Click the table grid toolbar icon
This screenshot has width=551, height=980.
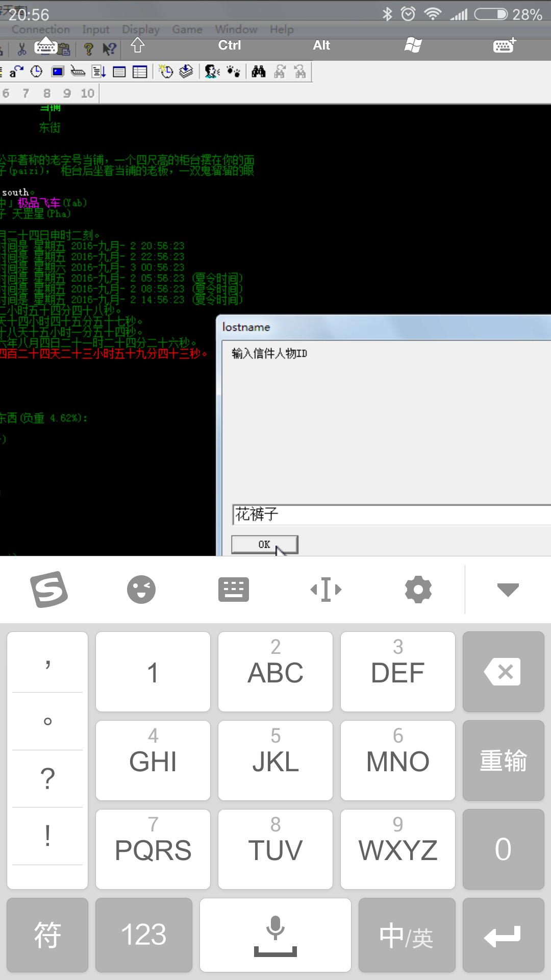click(139, 71)
